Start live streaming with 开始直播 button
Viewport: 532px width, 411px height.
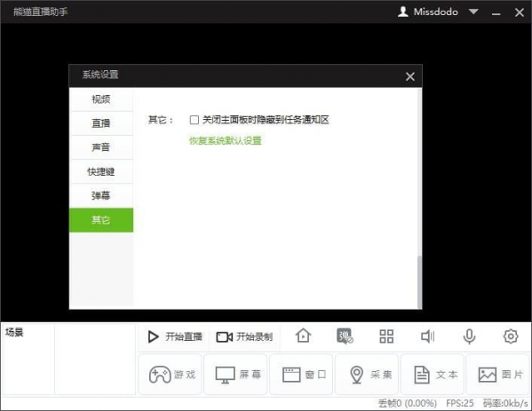[175, 336]
